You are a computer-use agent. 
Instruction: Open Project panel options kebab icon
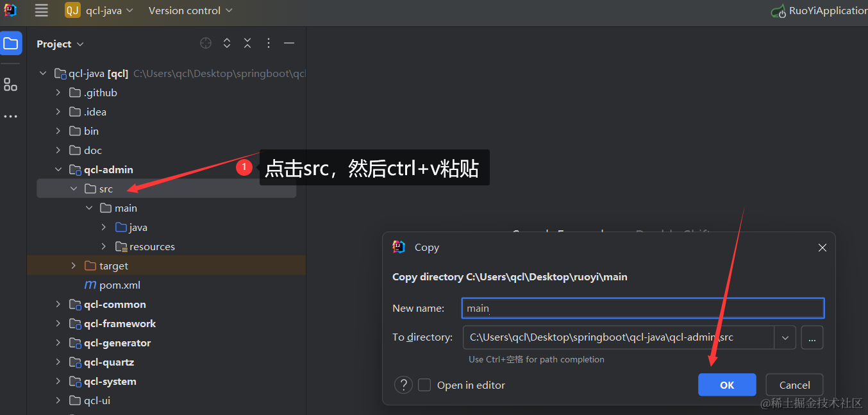pyautogui.click(x=269, y=44)
